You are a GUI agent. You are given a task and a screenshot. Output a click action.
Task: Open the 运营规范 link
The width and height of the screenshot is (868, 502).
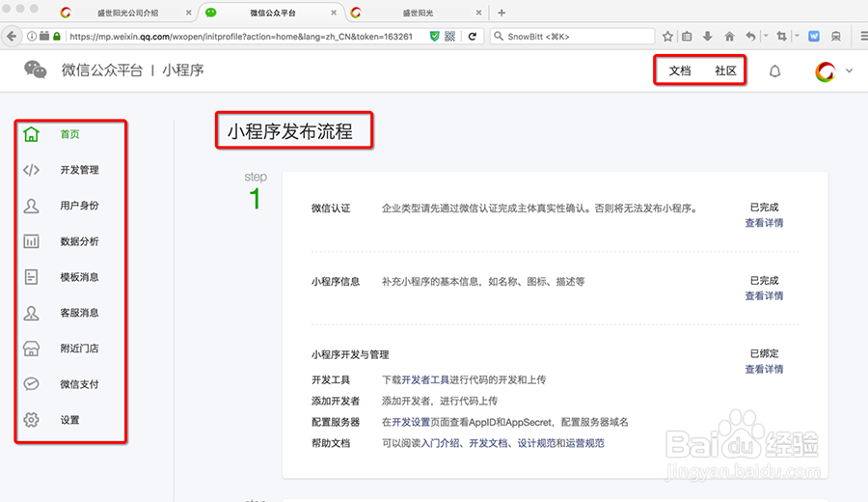coord(585,443)
